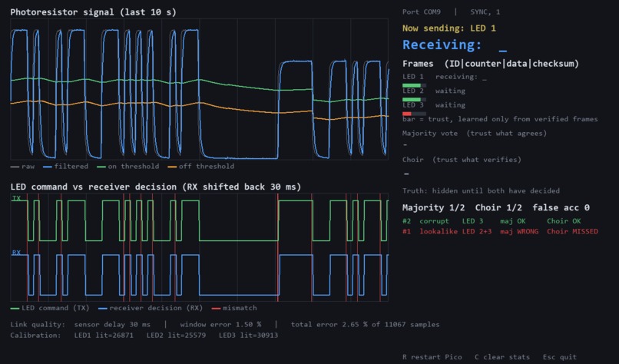Click the '#1 lookalike LED 2+3' result row
This screenshot has height=364, width=619.
(x=500, y=231)
